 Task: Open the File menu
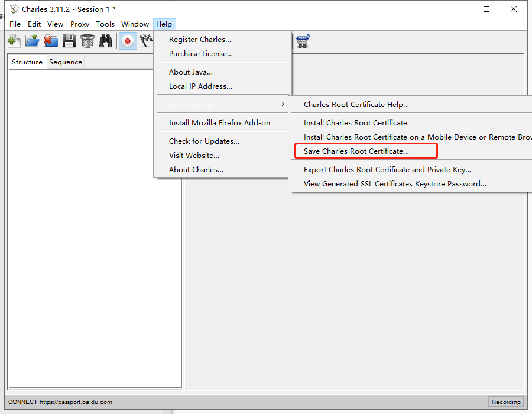coord(15,24)
